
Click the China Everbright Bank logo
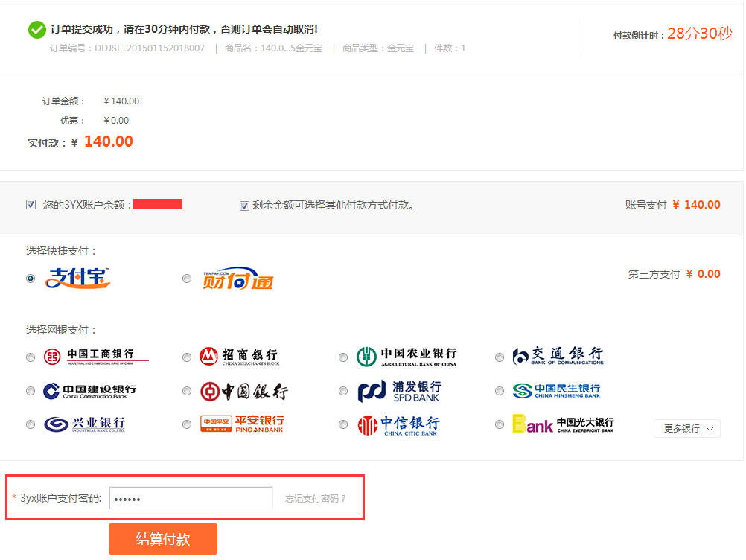tap(564, 424)
